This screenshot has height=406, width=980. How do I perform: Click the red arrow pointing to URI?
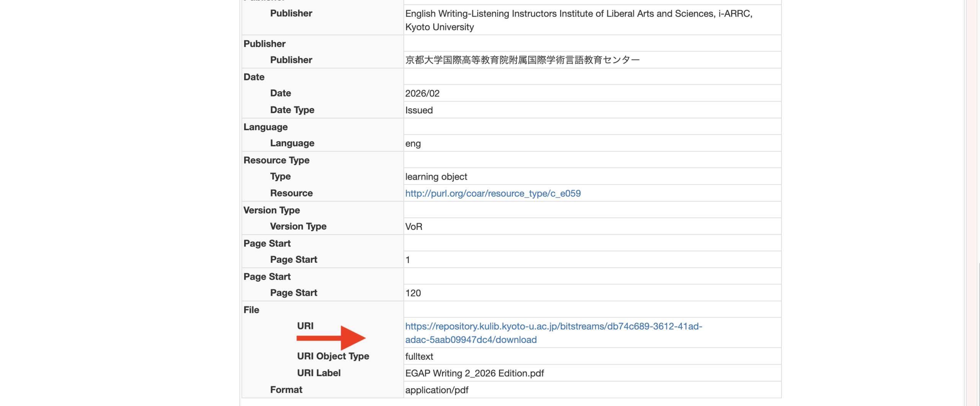click(331, 338)
